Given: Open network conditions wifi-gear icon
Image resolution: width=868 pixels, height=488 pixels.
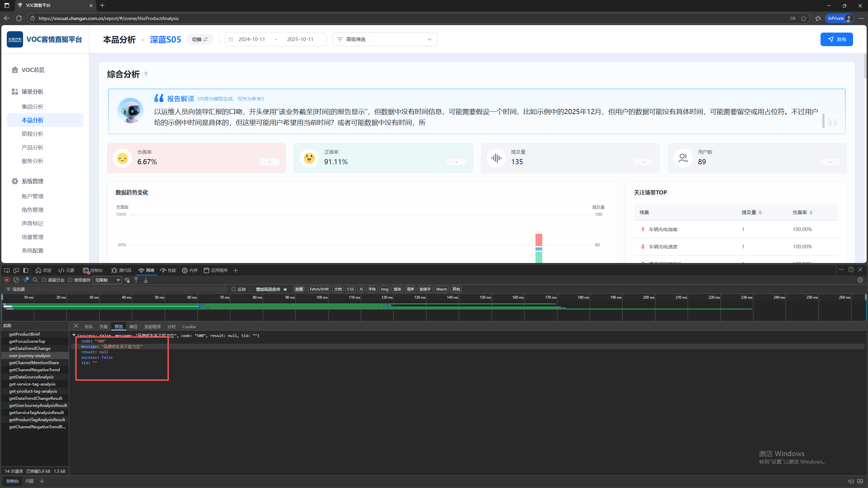Looking at the screenshot, I should point(127,280).
